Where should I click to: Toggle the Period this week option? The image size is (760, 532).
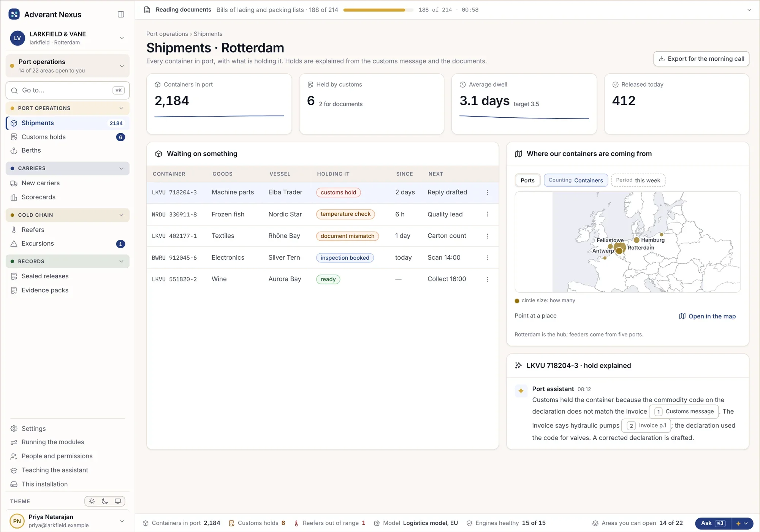(x=638, y=180)
